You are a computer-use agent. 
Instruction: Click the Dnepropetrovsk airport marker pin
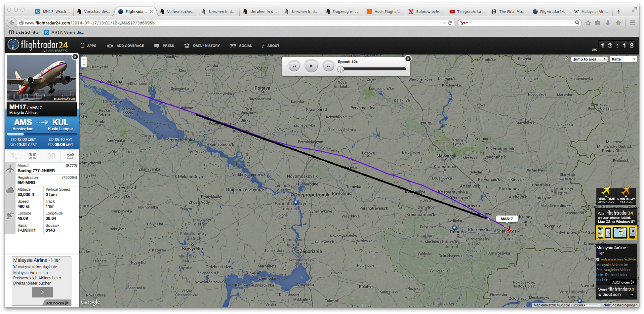coord(296,202)
